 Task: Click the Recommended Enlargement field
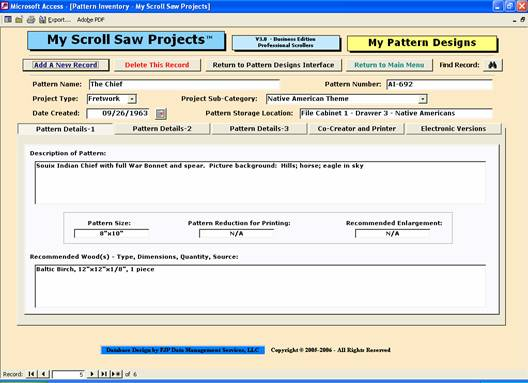[393, 234]
